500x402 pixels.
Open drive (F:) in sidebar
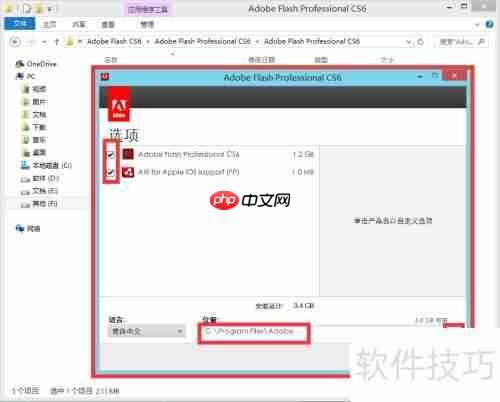(39, 204)
